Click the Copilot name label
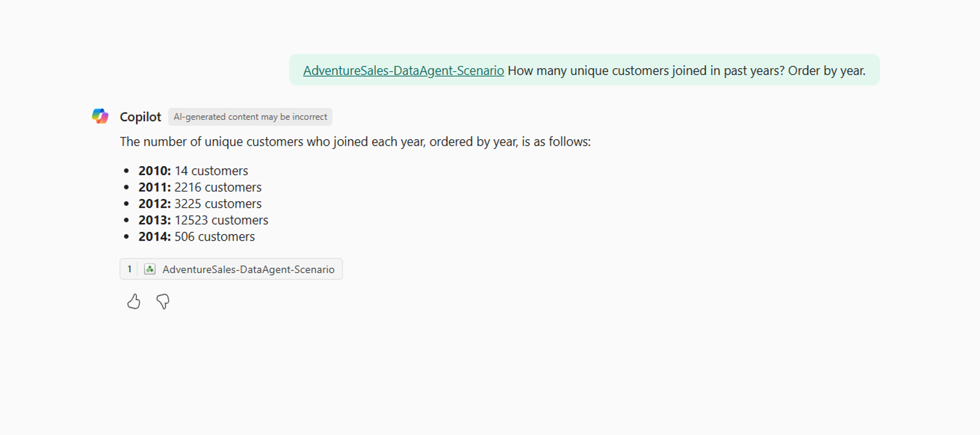 pos(140,117)
